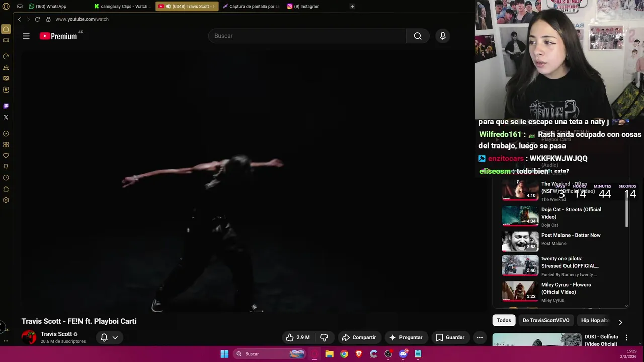Image resolution: width=644 pixels, height=362 pixels.
Task: Open Opera GX from taskbar
Action: 314,354
